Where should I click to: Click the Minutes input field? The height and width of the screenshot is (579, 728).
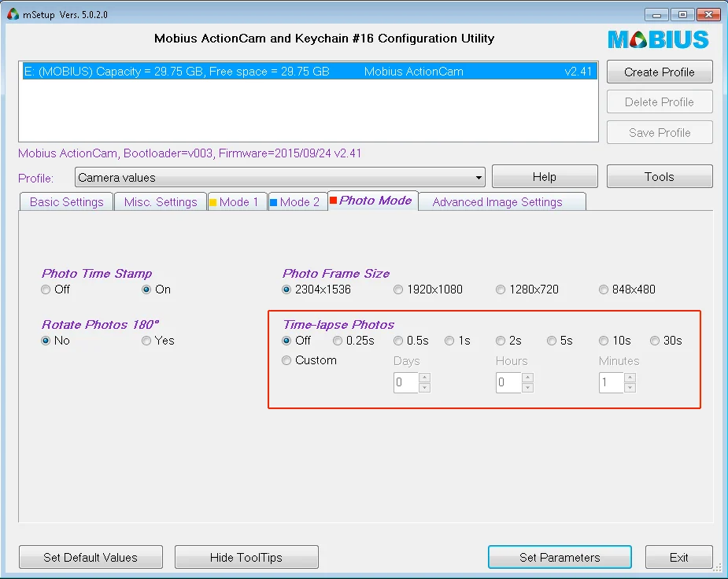point(612,383)
